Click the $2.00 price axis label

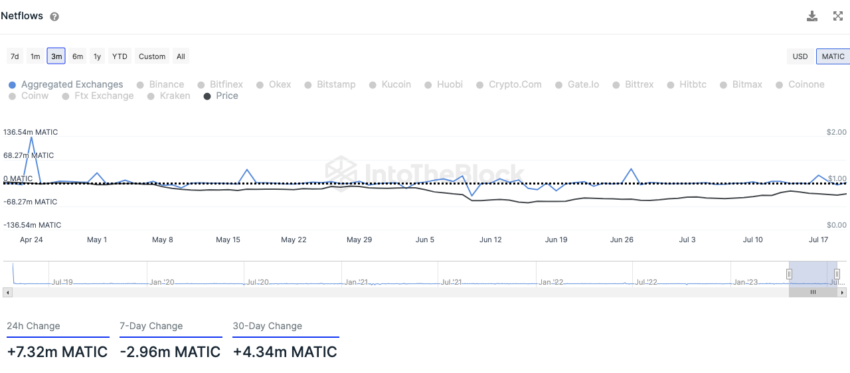point(837,132)
